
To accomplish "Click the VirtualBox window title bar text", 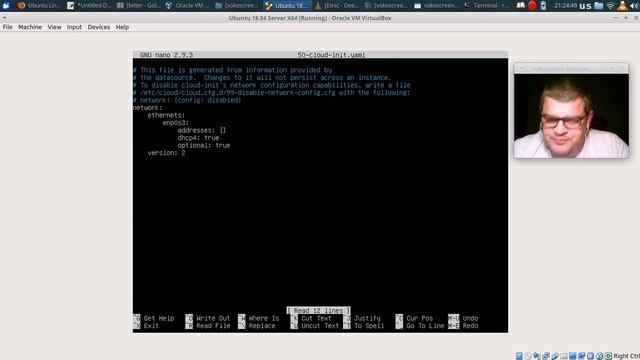I will point(310,18).
